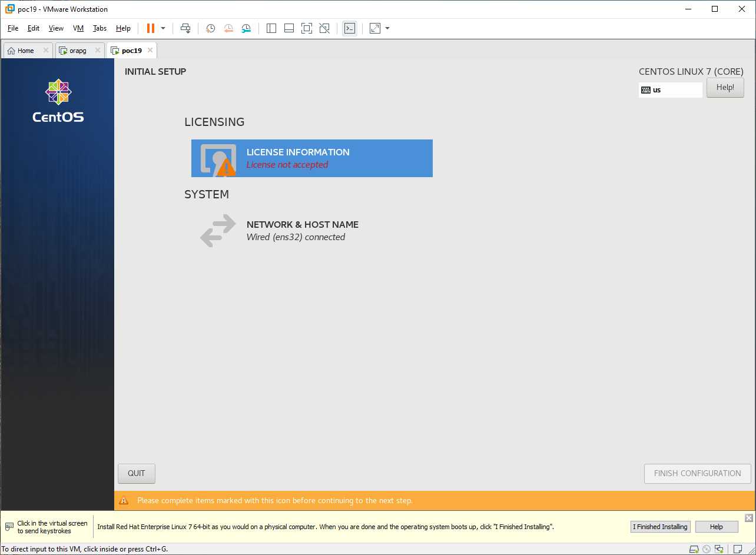Click the QUIT button
Image resolution: width=756 pixels, height=555 pixels.
(x=137, y=473)
